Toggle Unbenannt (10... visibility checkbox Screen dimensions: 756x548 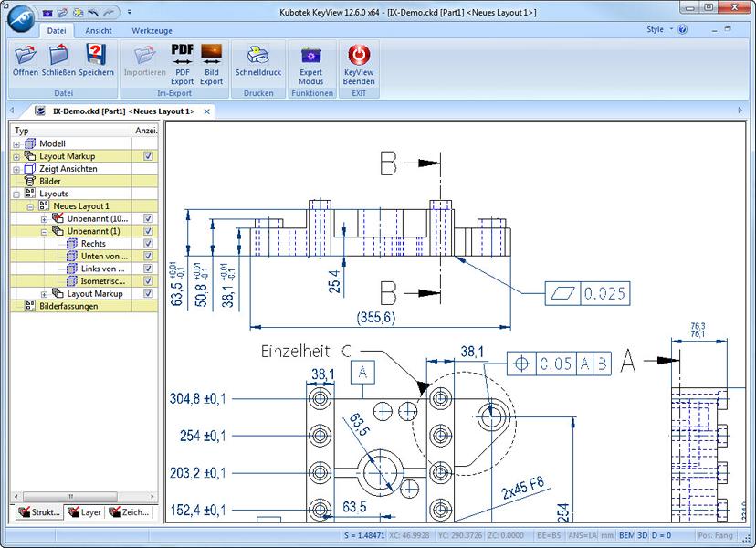pos(148,218)
